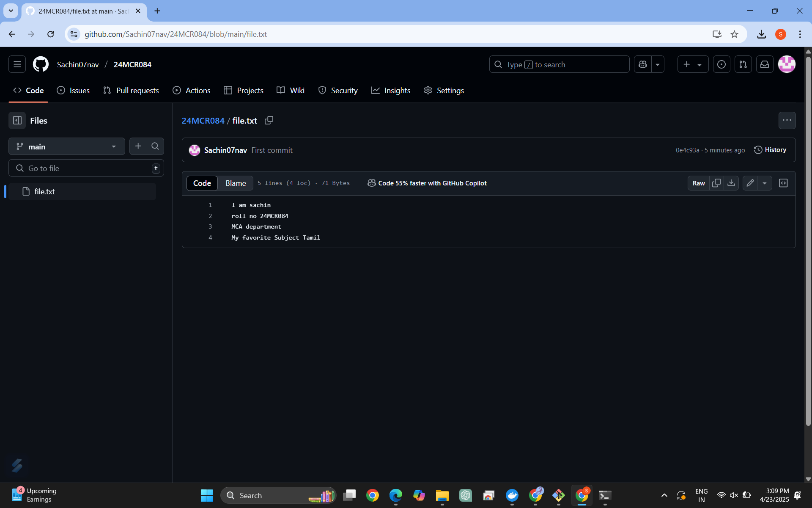Open your pull requests icon in header
The height and width of the screenshot is (508, 812).
743,64
